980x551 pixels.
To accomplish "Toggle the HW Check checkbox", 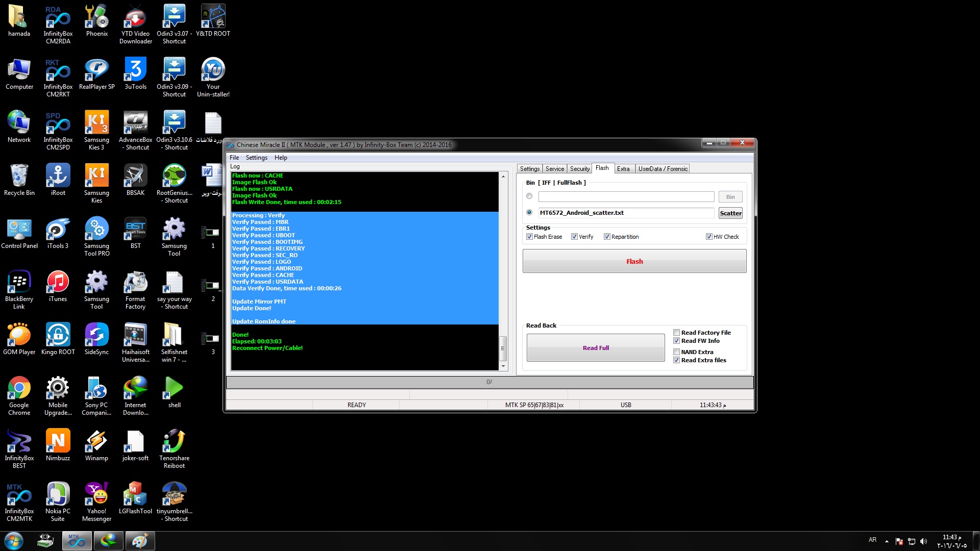I will tap(709, 237).
